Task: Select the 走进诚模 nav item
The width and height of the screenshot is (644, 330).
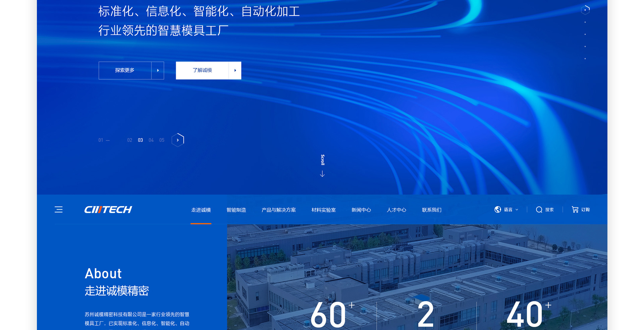Action: point(201,210)
